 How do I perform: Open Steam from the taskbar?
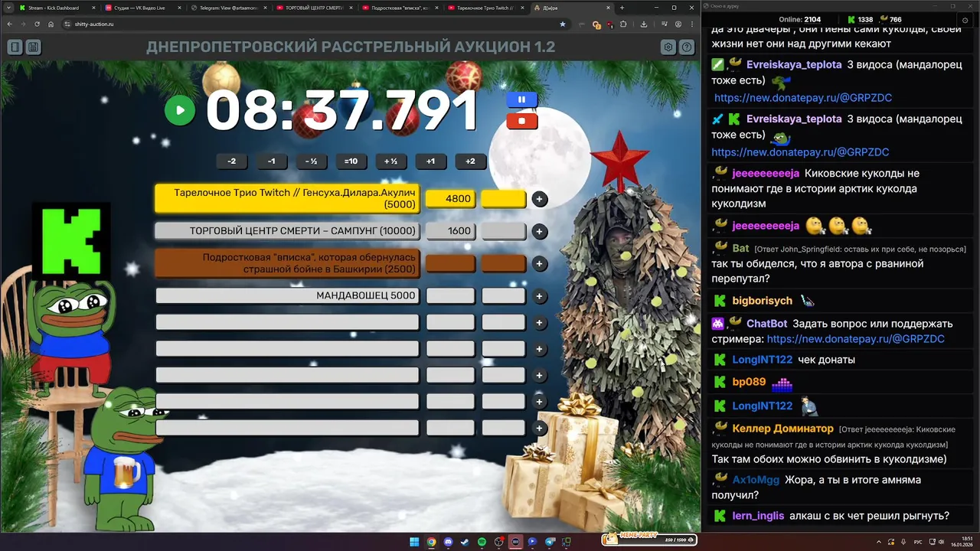click(x=465, y=542)
